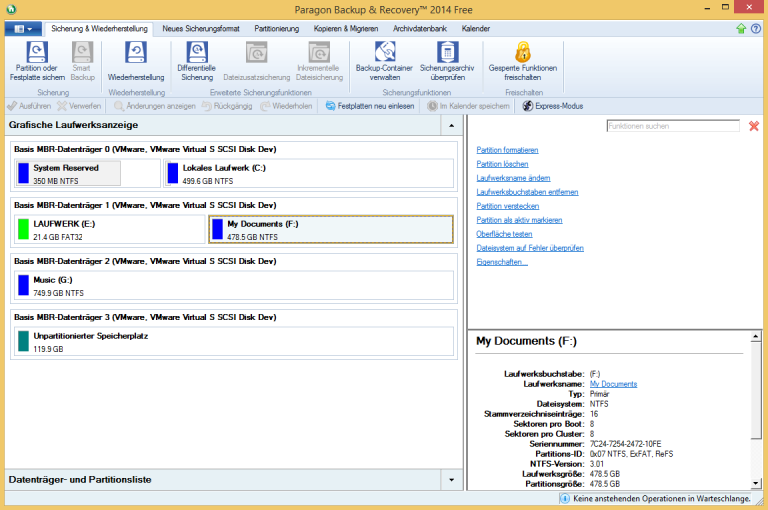
Task: Open Eigenschaften... link
Action: (502, 262)
